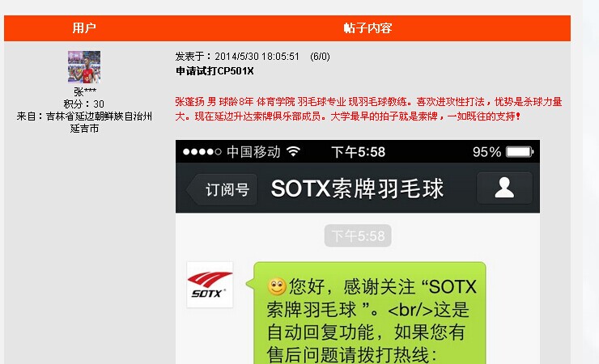This screenshot has height=364, width=599.
Task: Click the user avatar thumbnail
Action: click(84, 67)
